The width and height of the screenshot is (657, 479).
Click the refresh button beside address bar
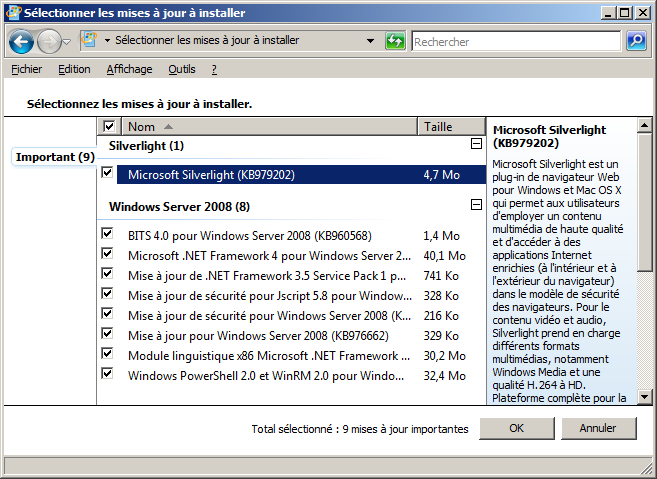coord(395,42)
